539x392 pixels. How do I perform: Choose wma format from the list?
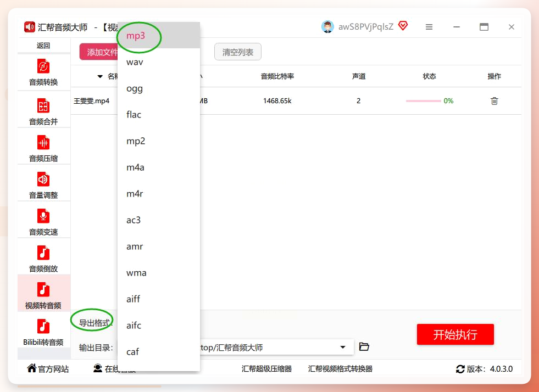coord(158,272)
